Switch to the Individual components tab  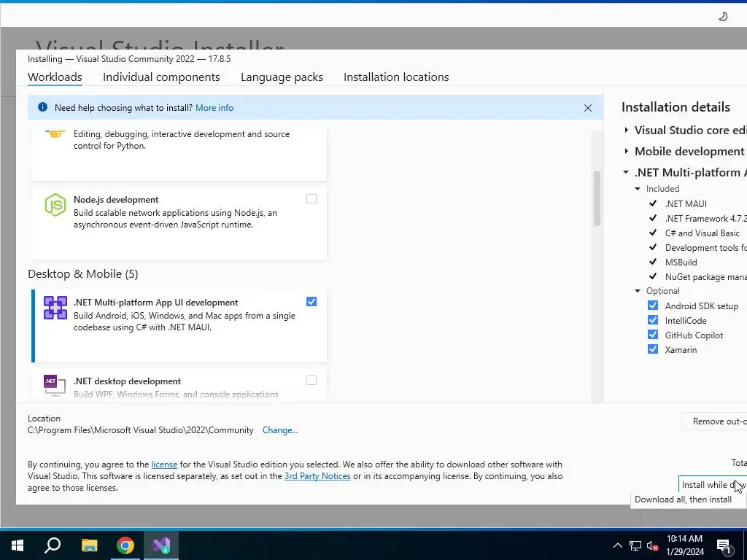tap(161, 77)
